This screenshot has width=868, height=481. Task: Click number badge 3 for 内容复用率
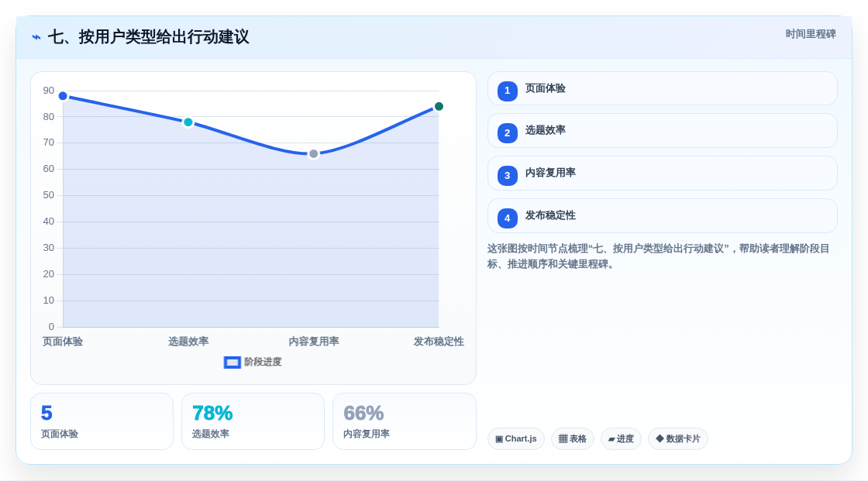(507, 176)
